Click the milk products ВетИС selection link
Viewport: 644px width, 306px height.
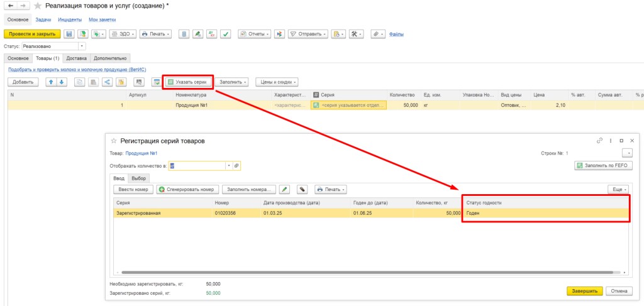77,70
